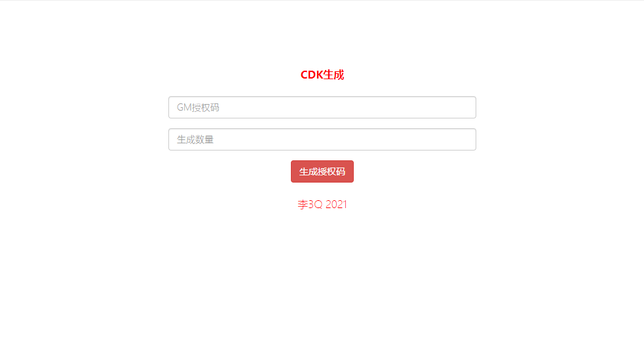Image resolution: width=644 pixels, height=356 pixels.
Task: Click the 生成数量 placeholder text
Action: 195,139
